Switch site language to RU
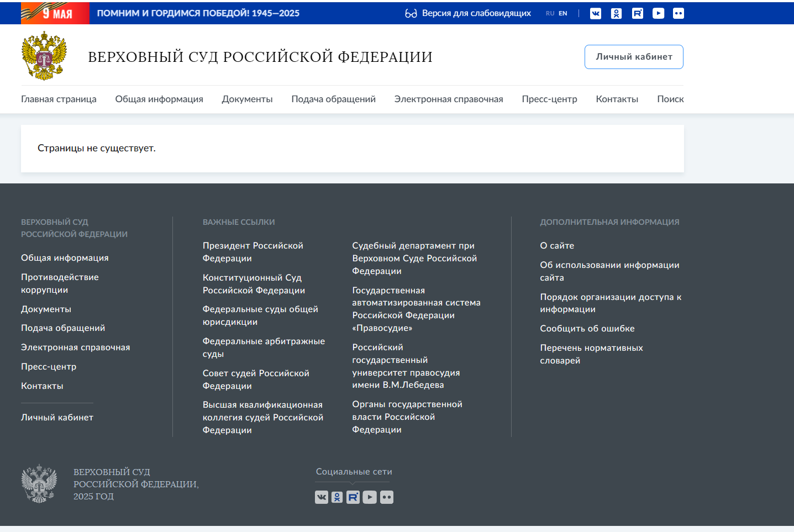The image size is (794, 532). (550, 13)
